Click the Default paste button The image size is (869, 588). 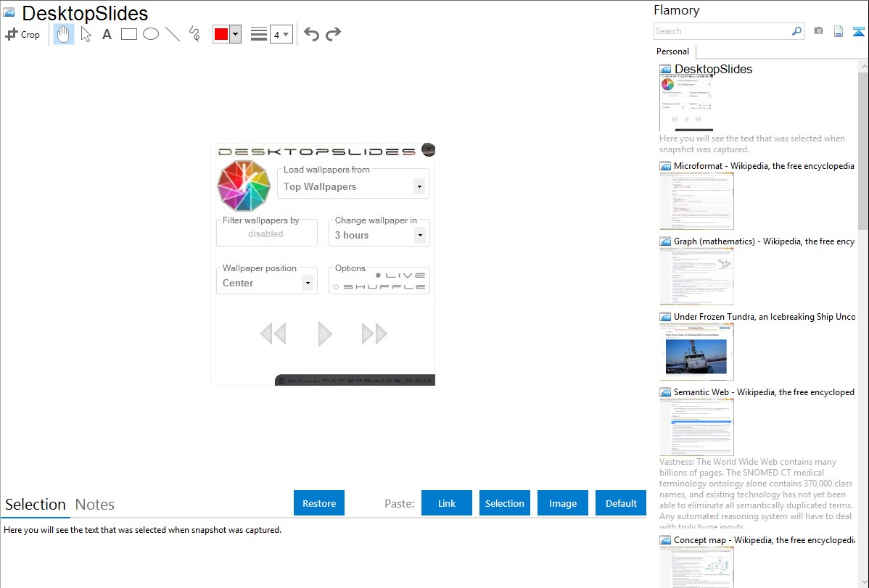click(x=621, y=503)
